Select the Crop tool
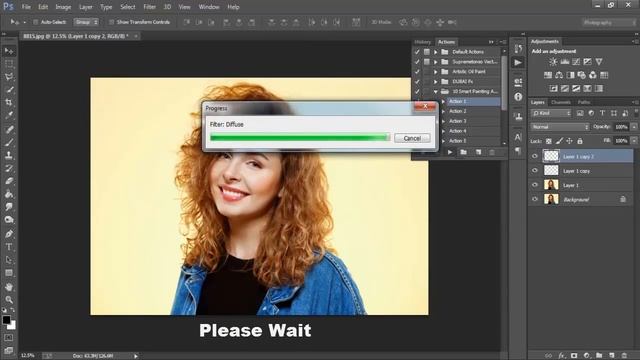 (9, 102)
